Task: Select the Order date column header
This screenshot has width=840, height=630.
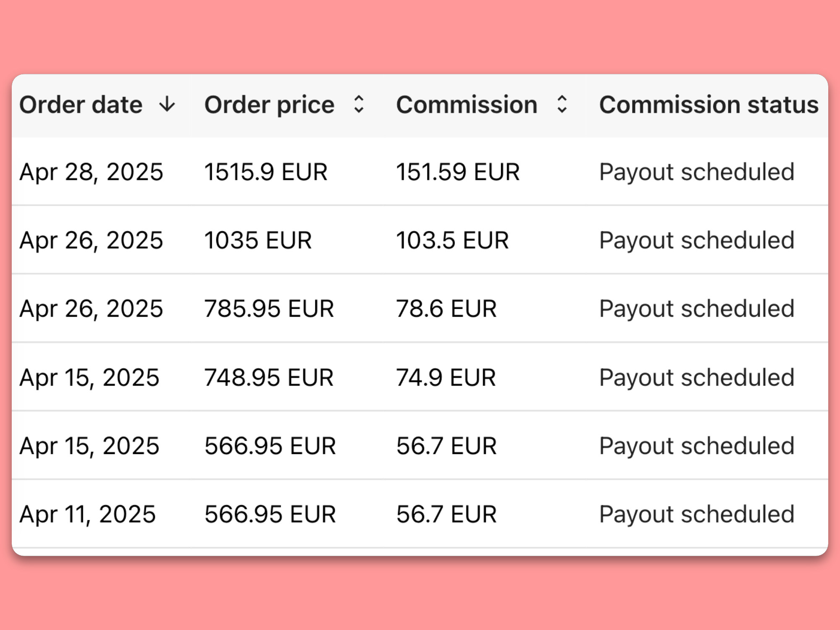Action: click(x=81, y=105)
